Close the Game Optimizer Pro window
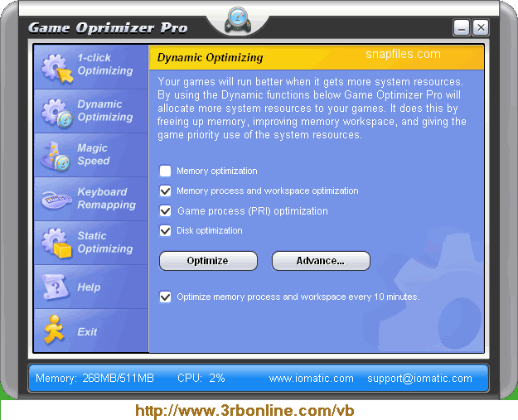The width and height of the screenshot is (518, 420). click(x=481, y=27)
